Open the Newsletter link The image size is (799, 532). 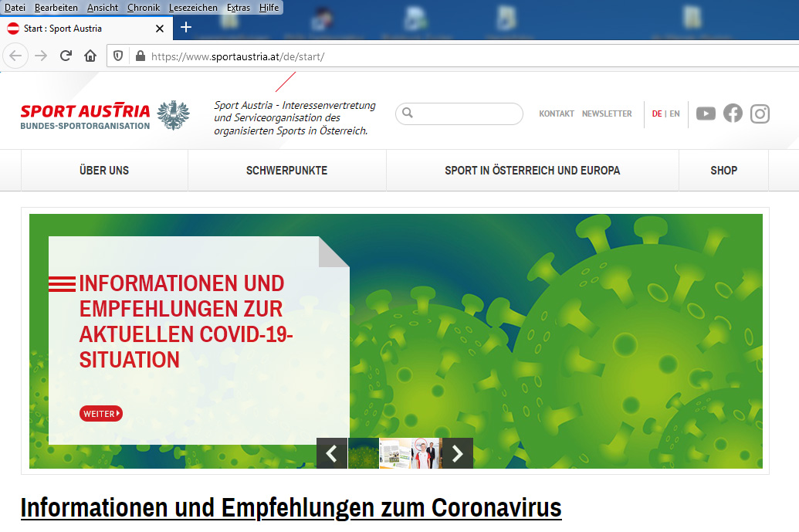click(x=607, y=114)
